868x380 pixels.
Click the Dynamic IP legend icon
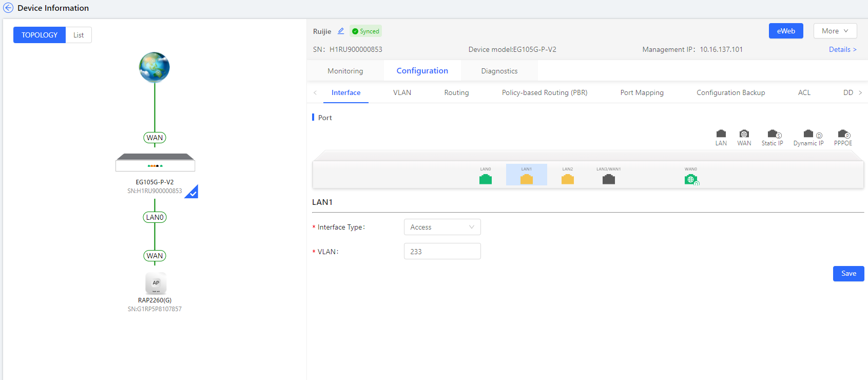pyautogui.click(x=812, y=134)
